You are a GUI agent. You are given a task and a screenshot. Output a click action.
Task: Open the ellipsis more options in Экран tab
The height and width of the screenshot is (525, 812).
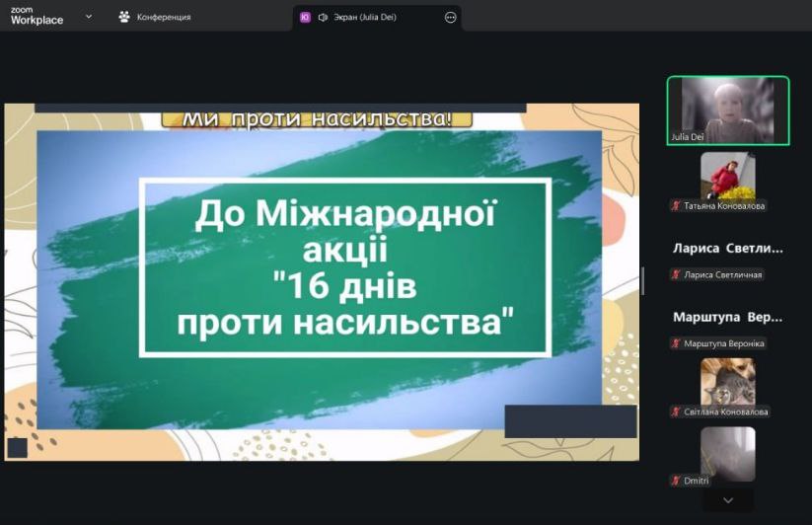[x=451, y=17]
